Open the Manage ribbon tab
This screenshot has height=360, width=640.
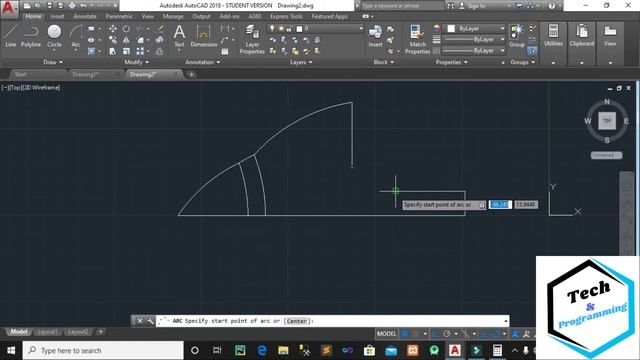(173, 16)
